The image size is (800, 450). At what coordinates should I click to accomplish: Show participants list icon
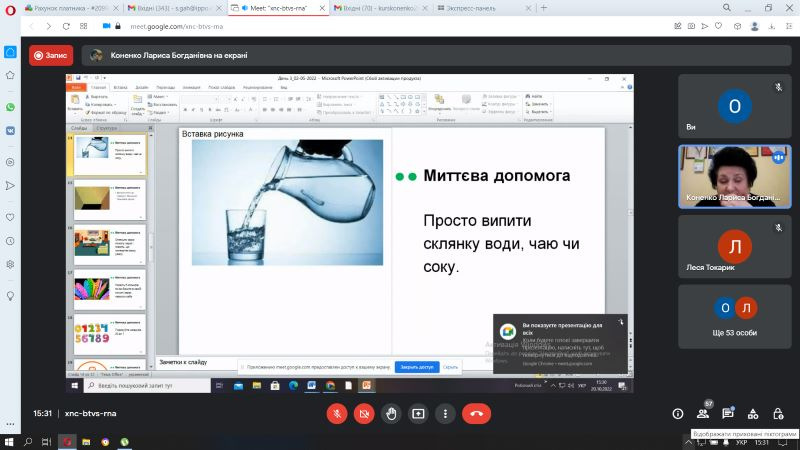click(703, 414)
